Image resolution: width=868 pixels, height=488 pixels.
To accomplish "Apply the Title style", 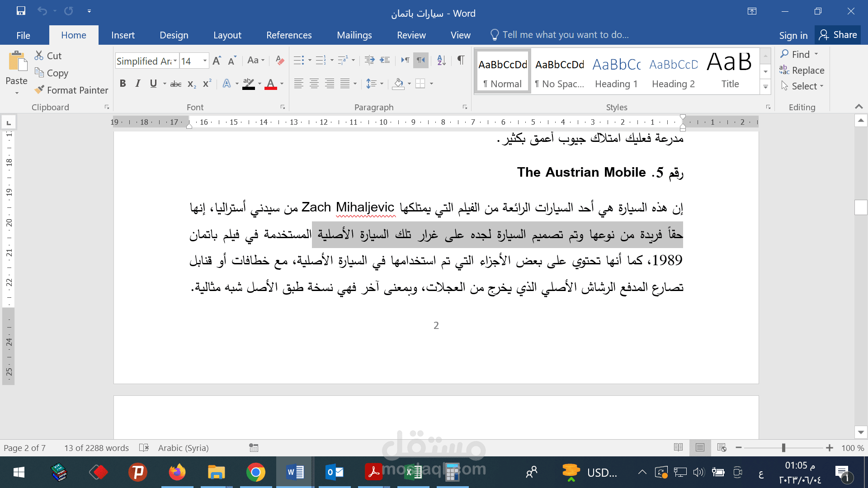I will pos(730,71).
